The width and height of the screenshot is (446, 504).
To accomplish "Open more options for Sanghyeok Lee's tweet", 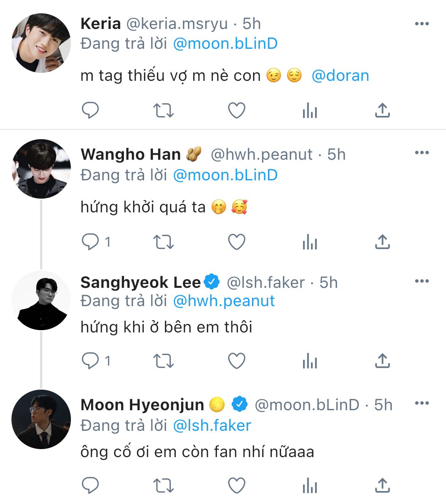I will click(422, 281).
